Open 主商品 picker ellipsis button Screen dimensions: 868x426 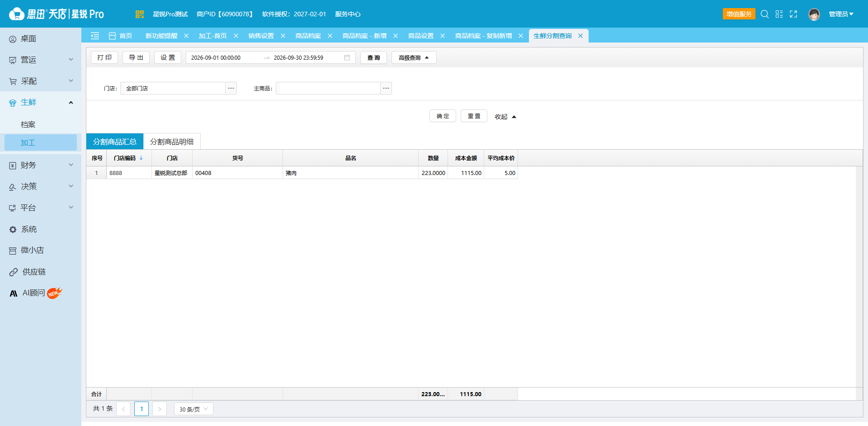(x=386, y=88)
